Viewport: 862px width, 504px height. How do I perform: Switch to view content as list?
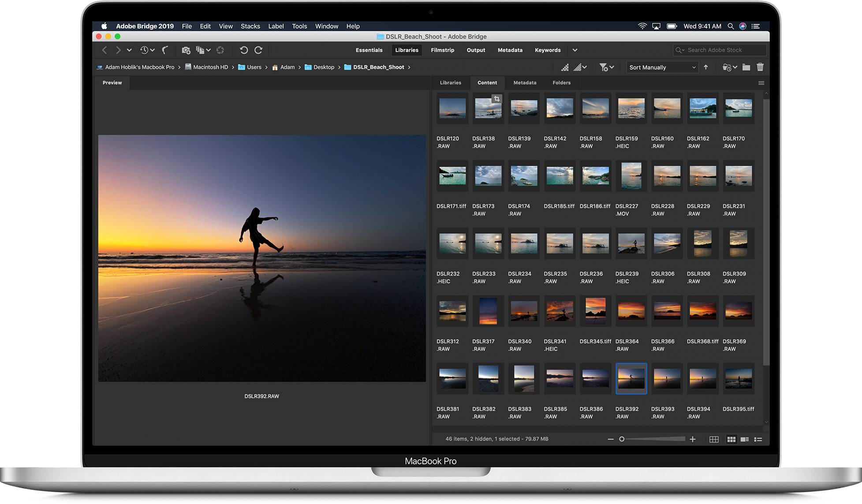coord(758,439)
